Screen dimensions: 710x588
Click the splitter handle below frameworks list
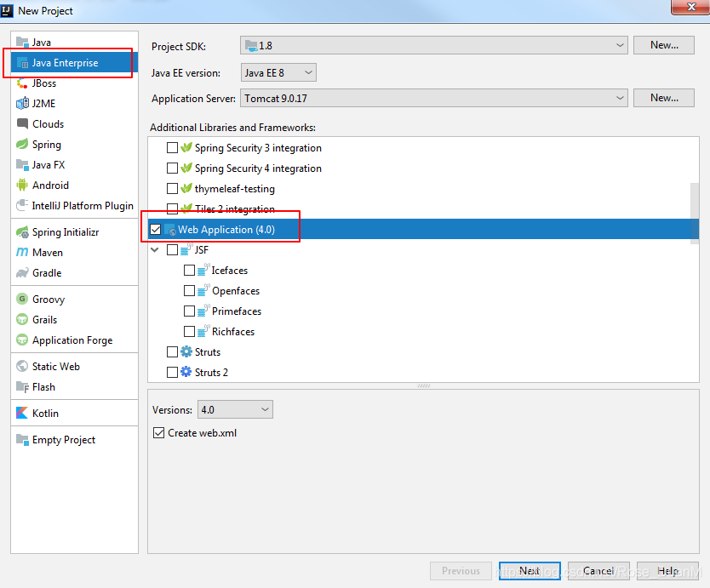(x=424, y=386)
